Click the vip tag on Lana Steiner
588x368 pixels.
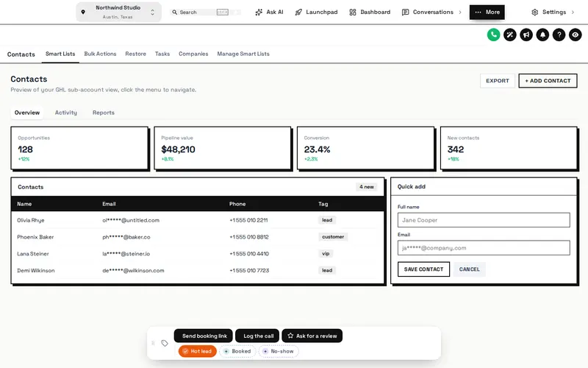[x=326, y=254]
